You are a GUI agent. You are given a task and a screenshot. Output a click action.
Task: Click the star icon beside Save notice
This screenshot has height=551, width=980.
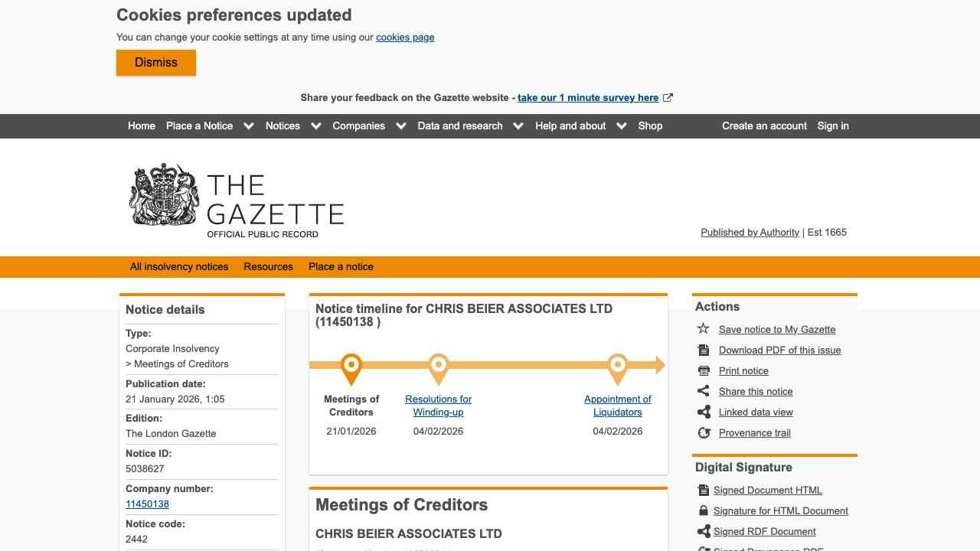(704, 329)
